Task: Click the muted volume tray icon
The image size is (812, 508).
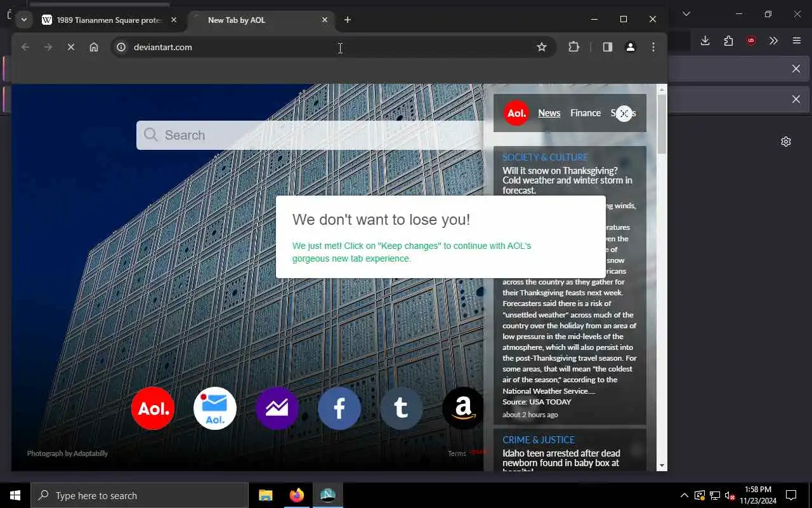Action: click(x=730, y=495)
